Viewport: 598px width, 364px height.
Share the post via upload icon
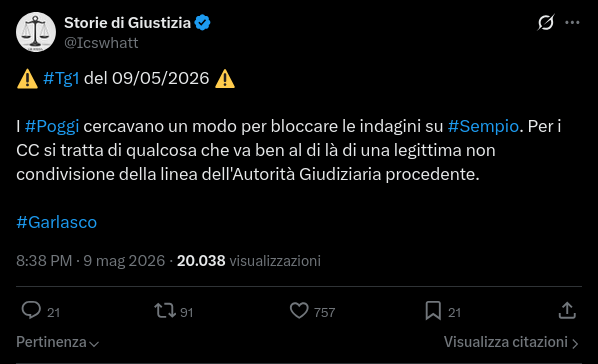tap(567, 310)
